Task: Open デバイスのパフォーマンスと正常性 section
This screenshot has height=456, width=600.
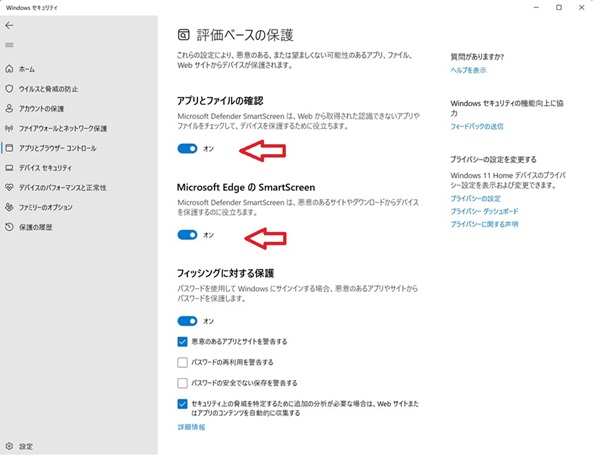Action: tap(63, 188)
